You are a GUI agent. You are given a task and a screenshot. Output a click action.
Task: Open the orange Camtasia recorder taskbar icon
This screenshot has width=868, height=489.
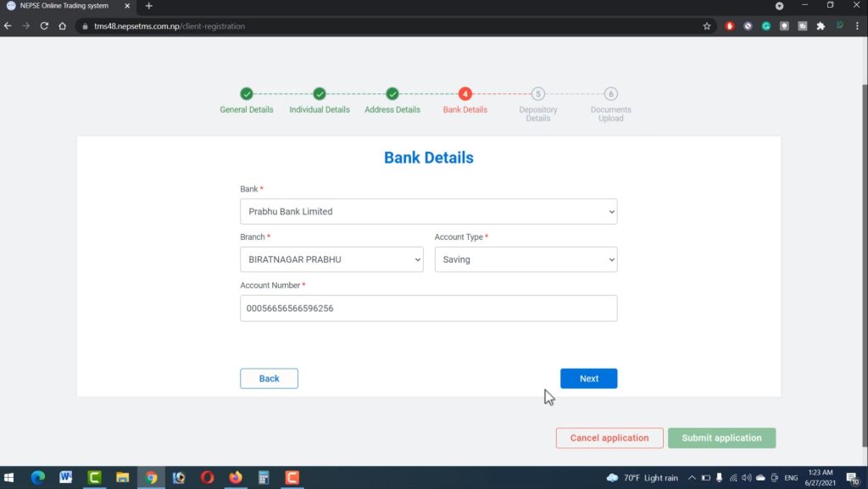[x=292, y=477]
